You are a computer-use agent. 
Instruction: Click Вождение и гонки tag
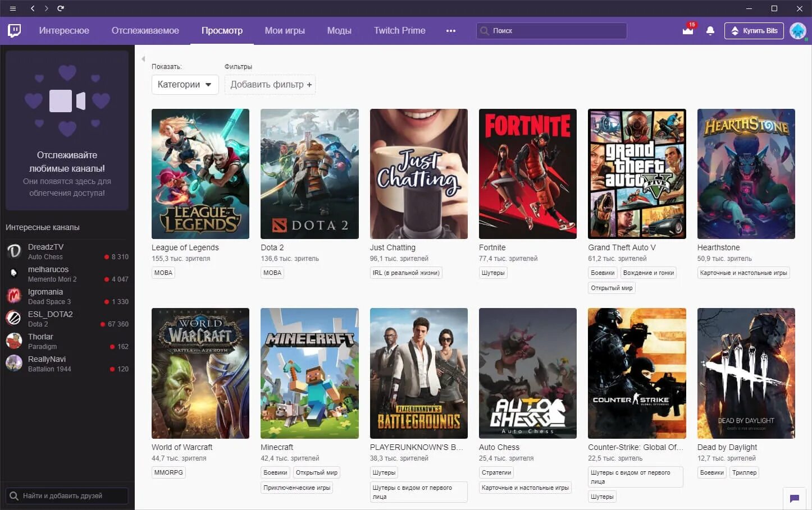click(649, 273)
